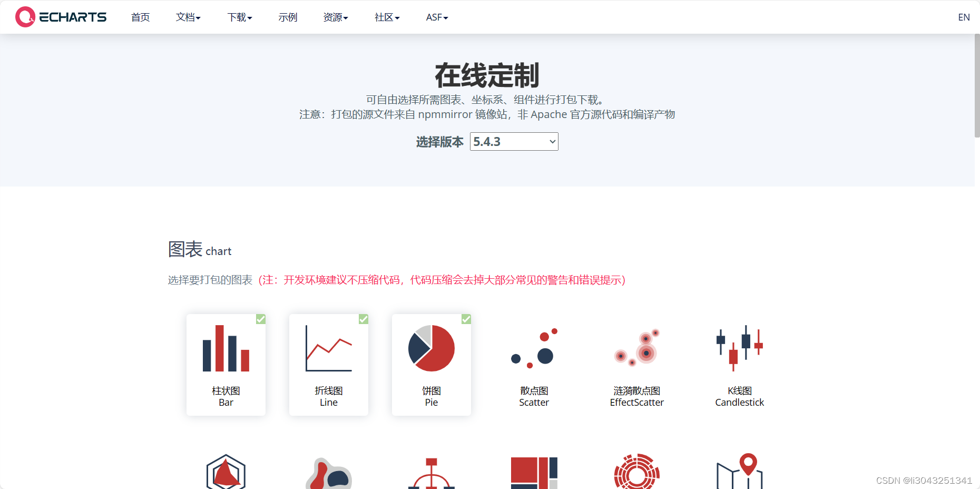Switch language to EN
Viewport: 980px width, 489px height.
point(964,17)
